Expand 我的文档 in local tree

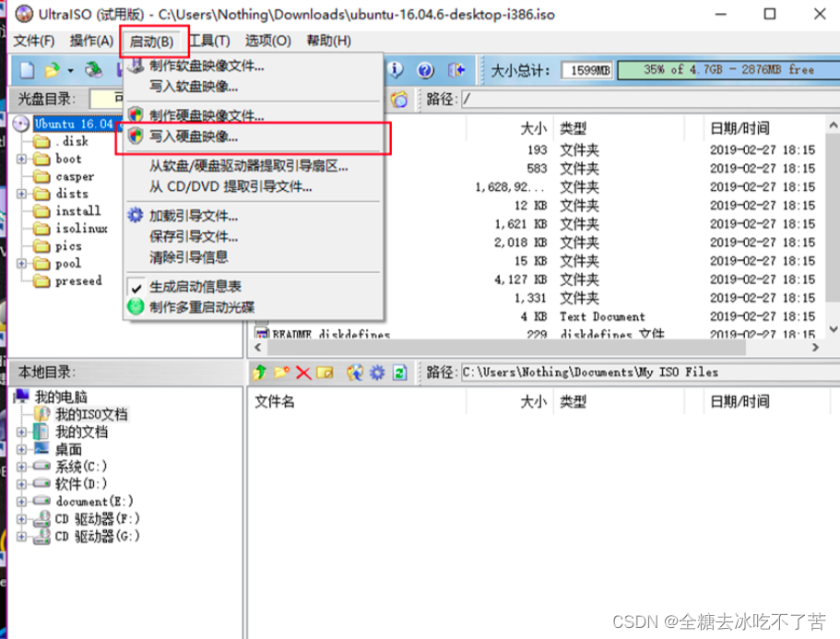(x=21, y=432)
